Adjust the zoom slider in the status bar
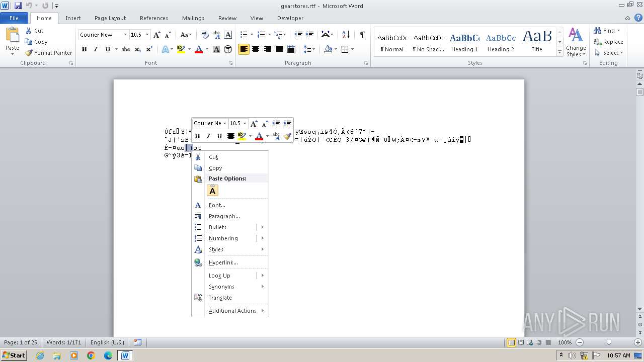This screenshot has height=362, width=644. click(x=609, y=342)
